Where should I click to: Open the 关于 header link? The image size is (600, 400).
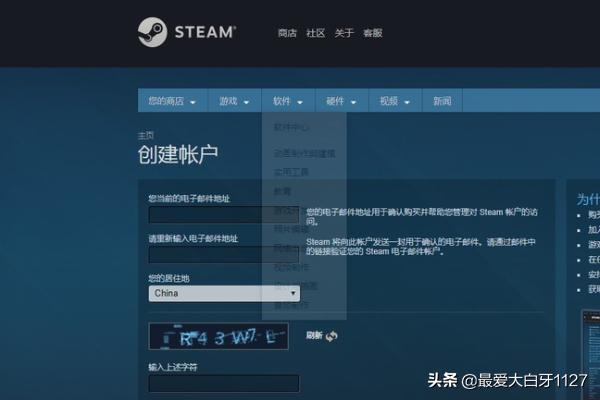pos(344,33)
